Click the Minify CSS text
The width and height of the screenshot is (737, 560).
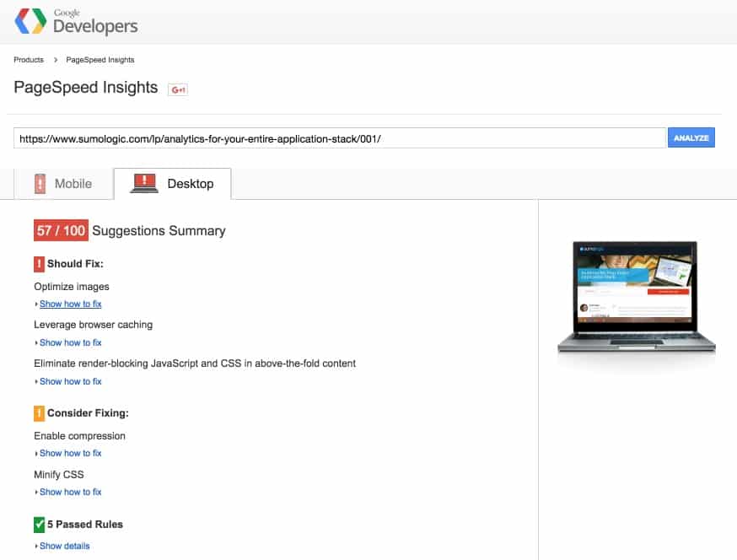(59, 475)
